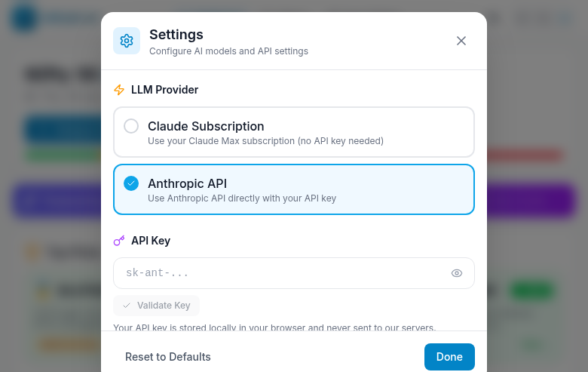Click Reset to Defaults
This screenshot has width=588, height=372.
click(168, 357)
